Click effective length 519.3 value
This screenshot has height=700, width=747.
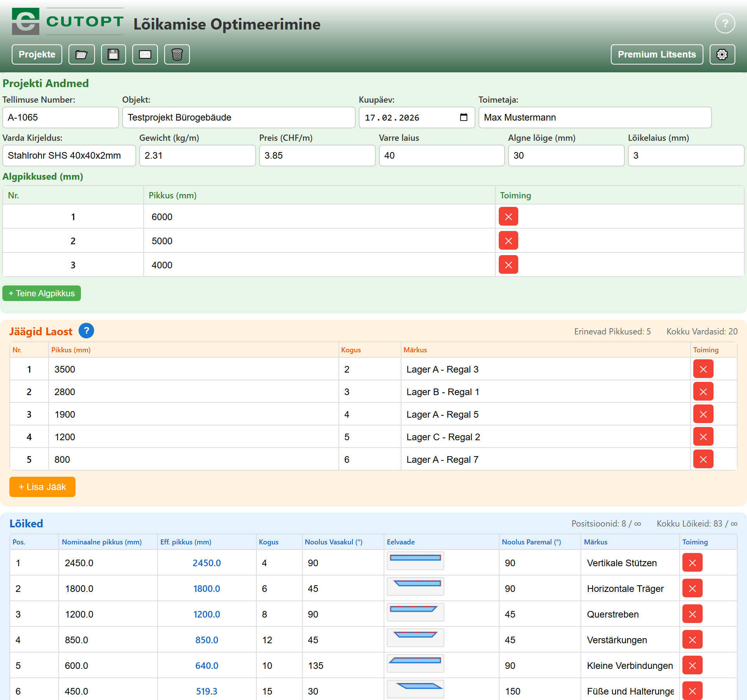click(207, 691)
